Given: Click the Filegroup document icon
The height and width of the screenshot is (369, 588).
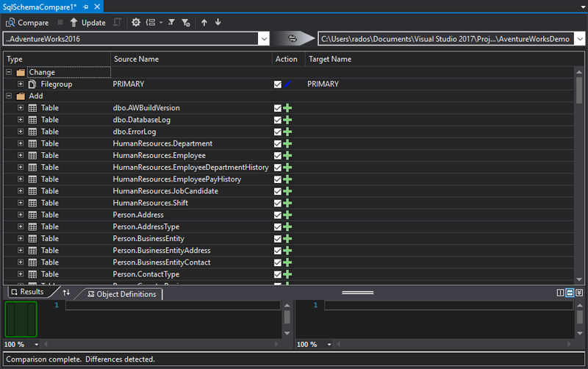Looking at the screenshot, I should pyautogui.click(x=32, y=84).
